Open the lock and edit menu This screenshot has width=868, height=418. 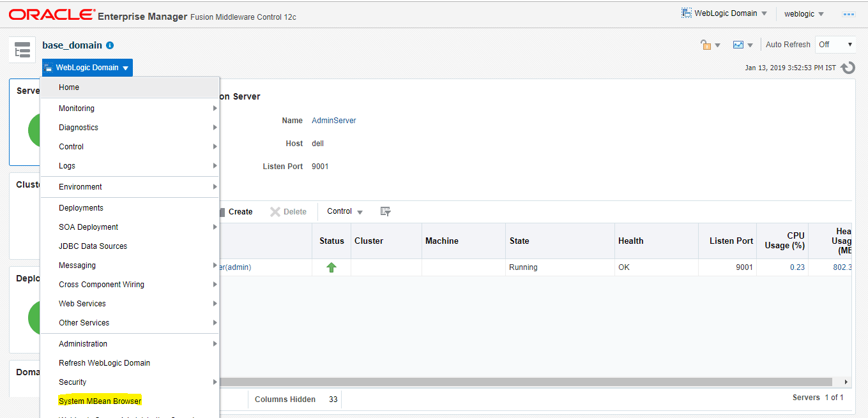coord(710,45)
